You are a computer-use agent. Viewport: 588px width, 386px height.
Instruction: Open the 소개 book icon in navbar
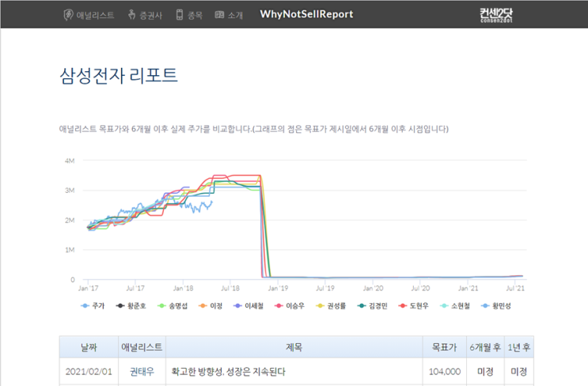coord(219,14)
